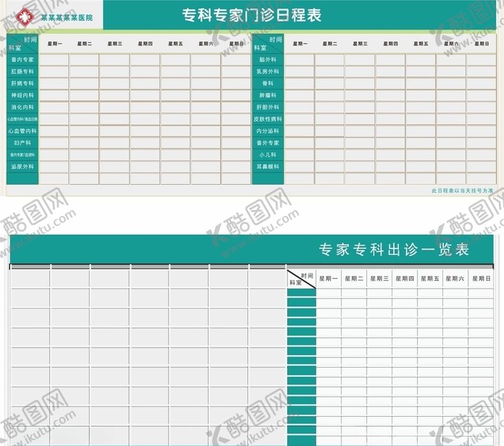Click the 皮肤性病科 department label
This screenshot has width=504, height=446.
click(268, 119)
